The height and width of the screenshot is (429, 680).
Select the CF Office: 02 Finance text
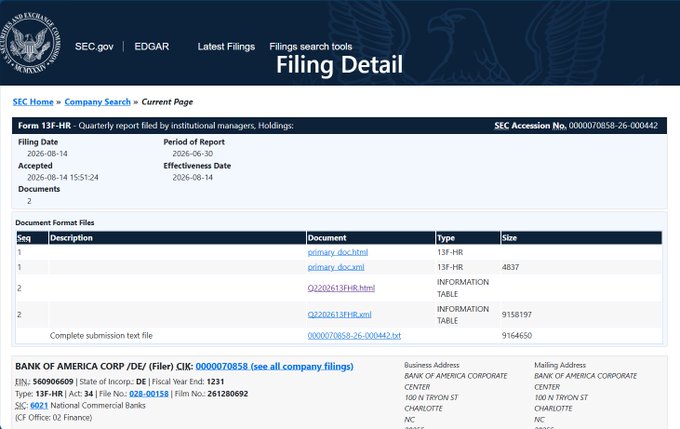click(54, 418)
